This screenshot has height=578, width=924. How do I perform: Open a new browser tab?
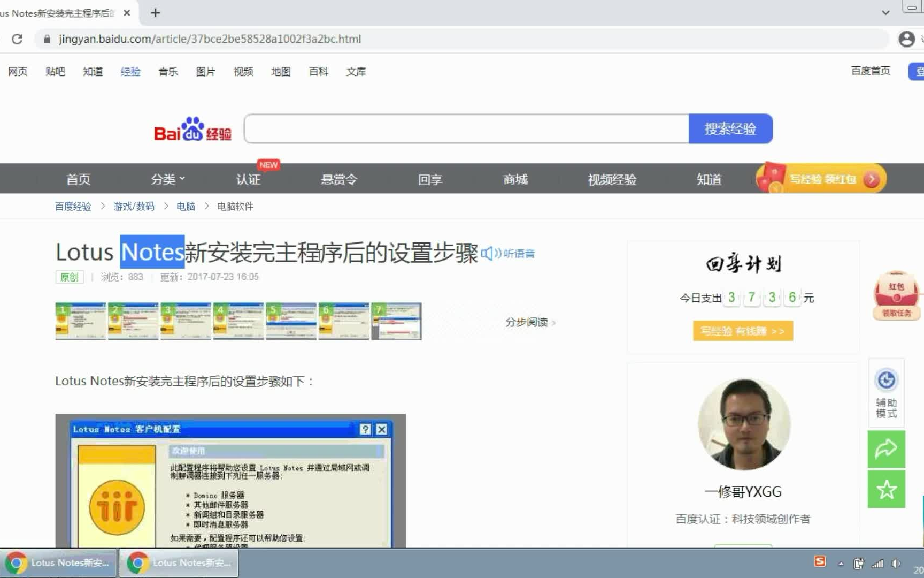pos(155,13)
